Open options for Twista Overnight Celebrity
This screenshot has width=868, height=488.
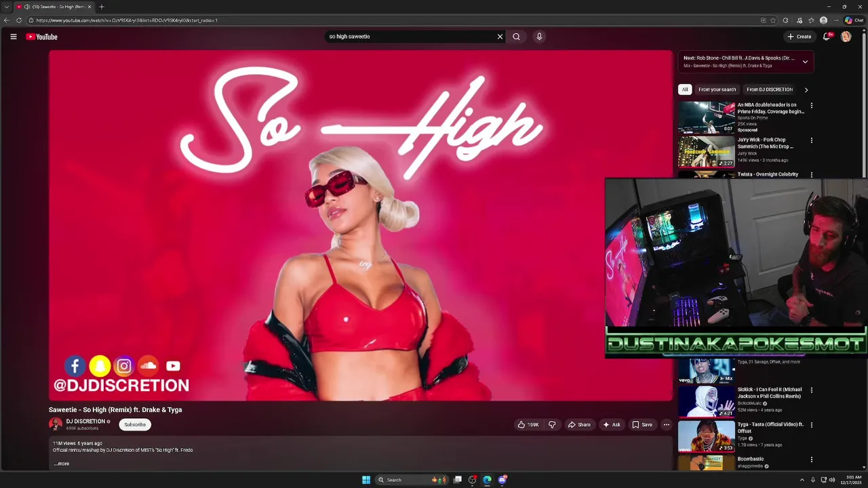coord(811,175)
